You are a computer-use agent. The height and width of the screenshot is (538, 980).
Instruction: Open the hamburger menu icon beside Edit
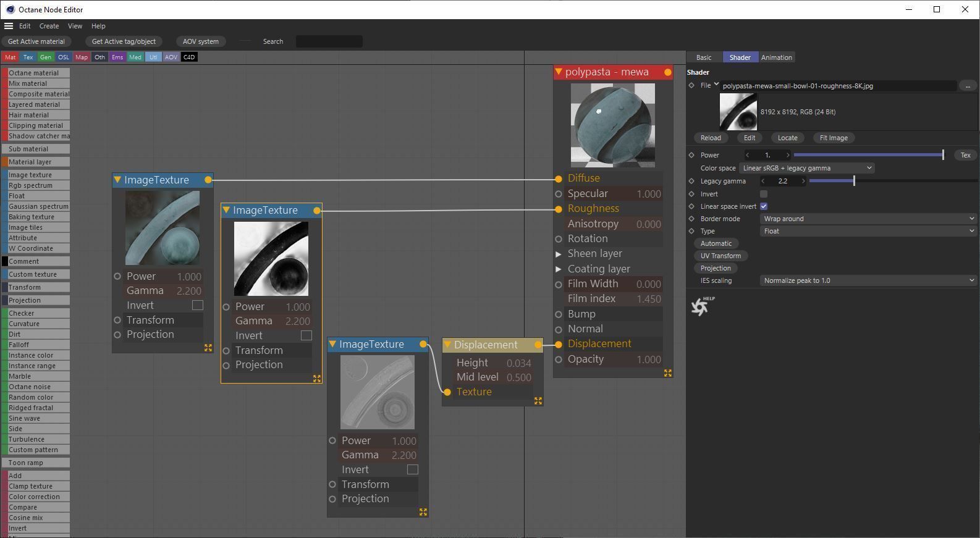coord(9,26)
